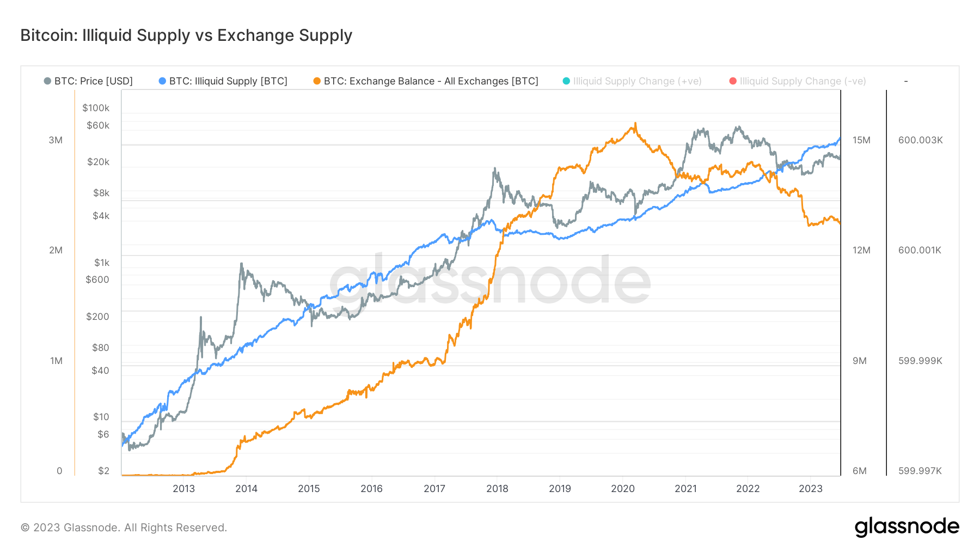Viewport: 980px width, 552px height.
Task: Enable the Illiquid Supply Change (-ve) legend entry
Action: 798,81
